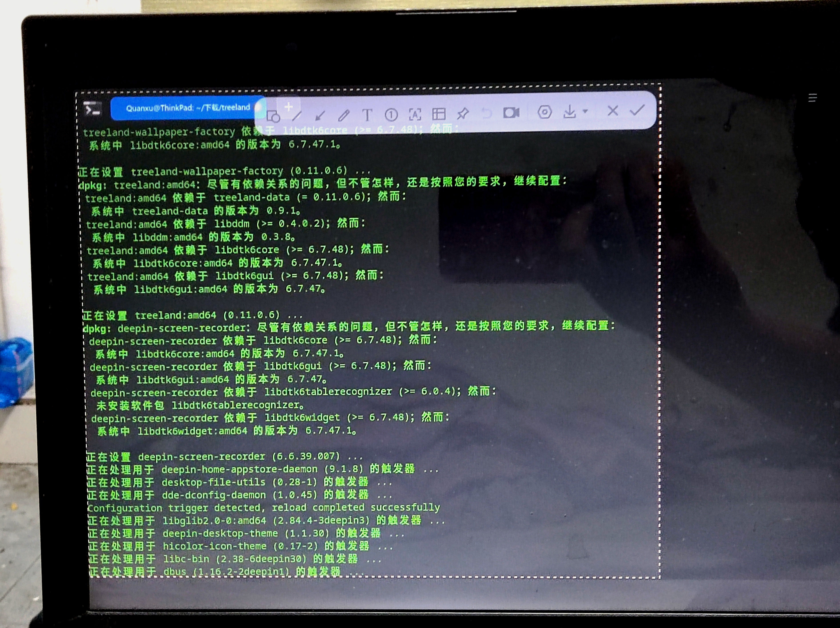Confirm the screenshot with checkmark
Viewport: 840px width, 628px height.
(x=637, y=110)
